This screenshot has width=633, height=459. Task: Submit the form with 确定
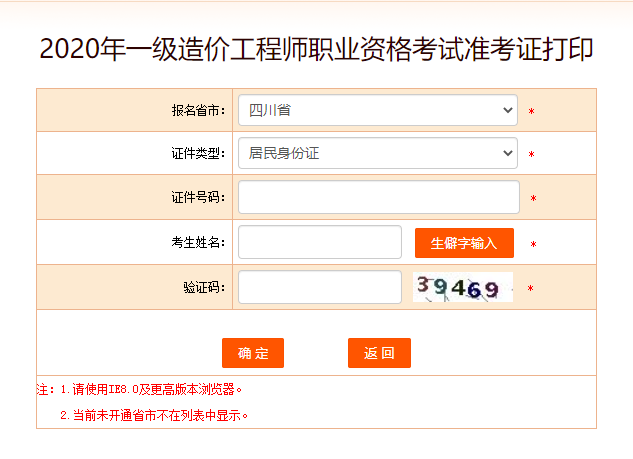[253, 353]
